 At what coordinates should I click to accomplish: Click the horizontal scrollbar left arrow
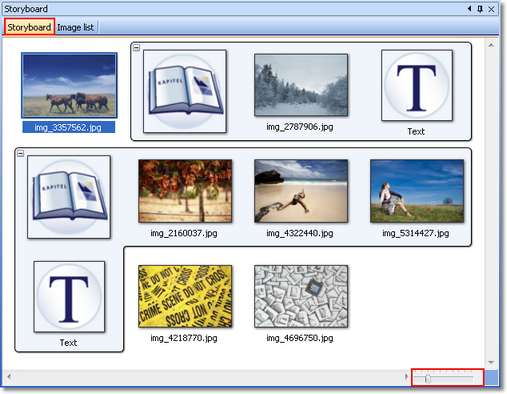pyautogui.click(x=9, y=377)
